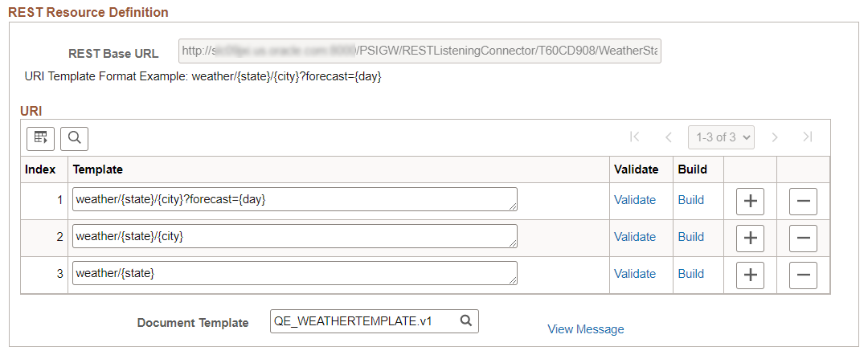Validate the first URI template
This screenshot has height=355, width=868.
coord(635,200)
